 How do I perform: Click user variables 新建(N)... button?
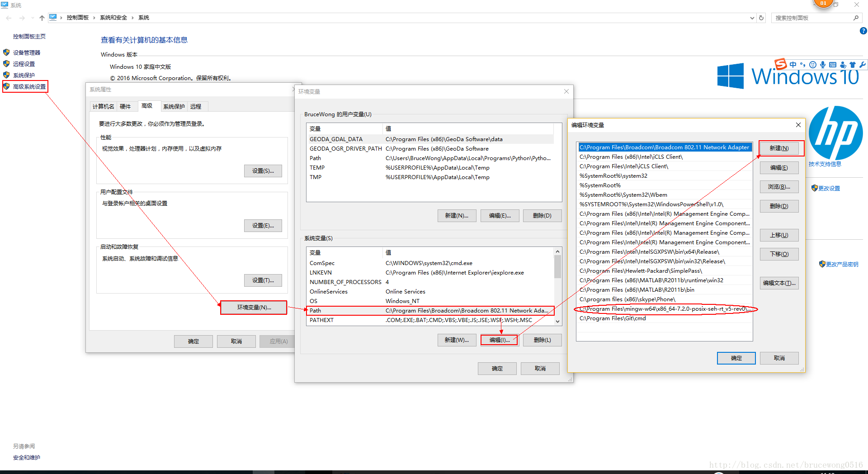457,215
